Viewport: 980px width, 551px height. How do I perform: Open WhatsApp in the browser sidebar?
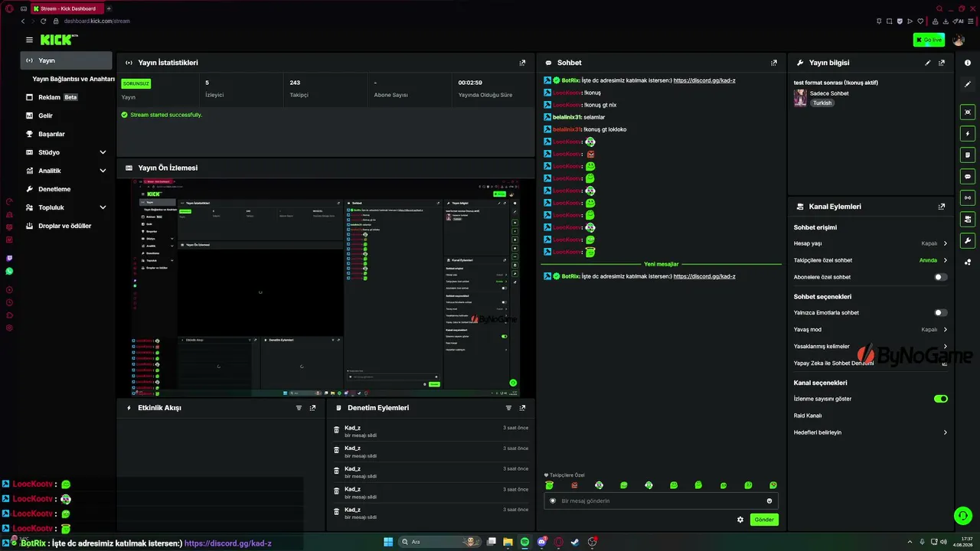click(9, 271)
